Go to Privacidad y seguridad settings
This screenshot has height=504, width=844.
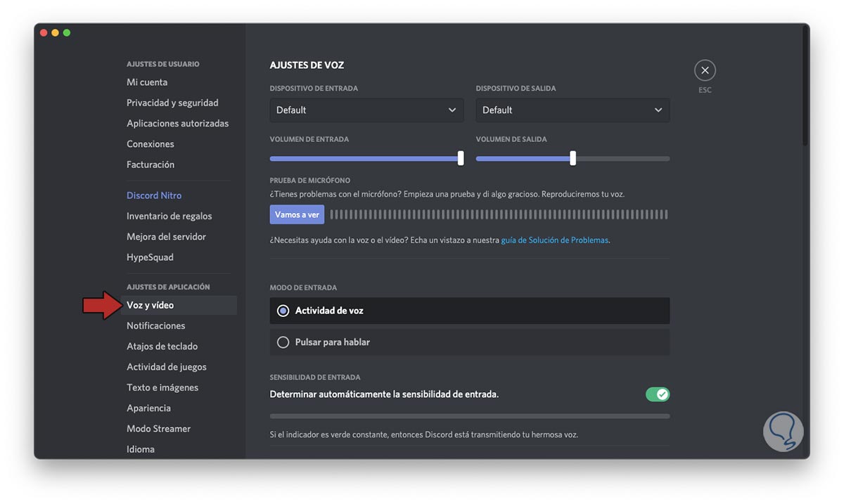[x=172, y=103]
